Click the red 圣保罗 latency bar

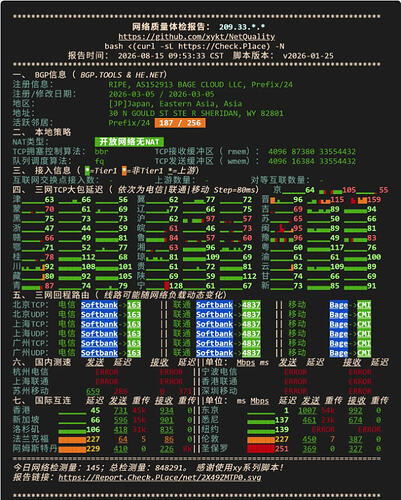click(261, 449)
